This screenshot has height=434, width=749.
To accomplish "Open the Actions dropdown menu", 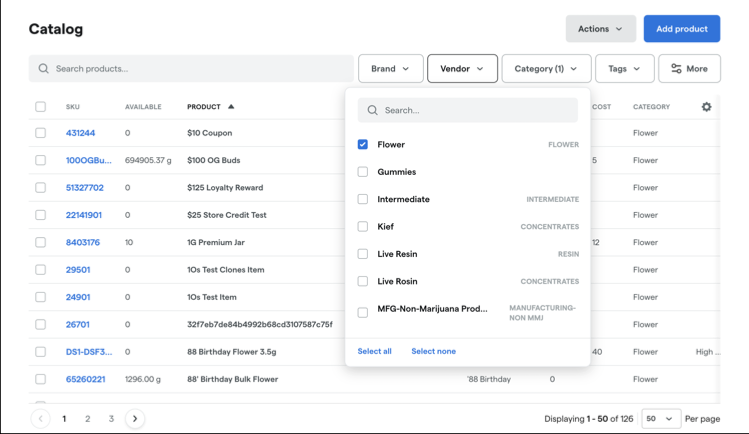I will click(x=601, y=29).
